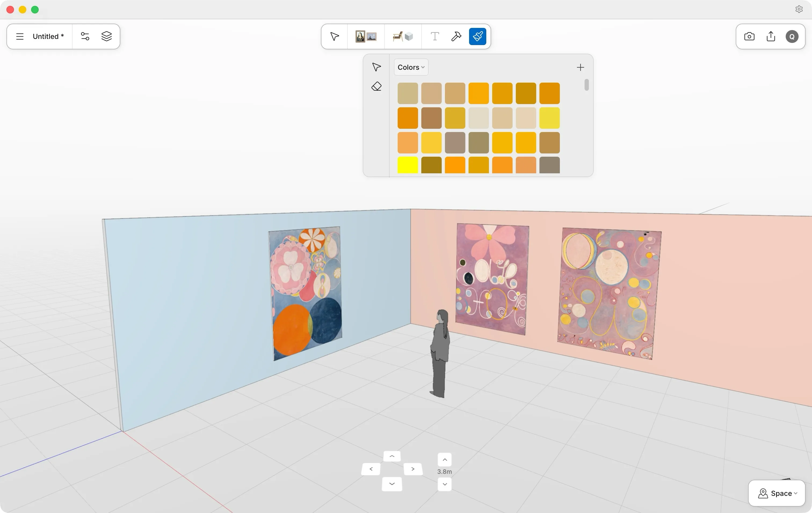Viewport: 812px width, 513px height.
Task: Lower camera height below 3.8m
Action: pos(445,484)
